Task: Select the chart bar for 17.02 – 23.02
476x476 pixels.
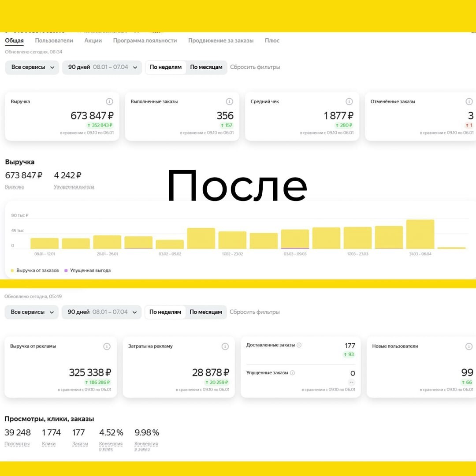Action: pyautogui.click(x=233, y=240)
